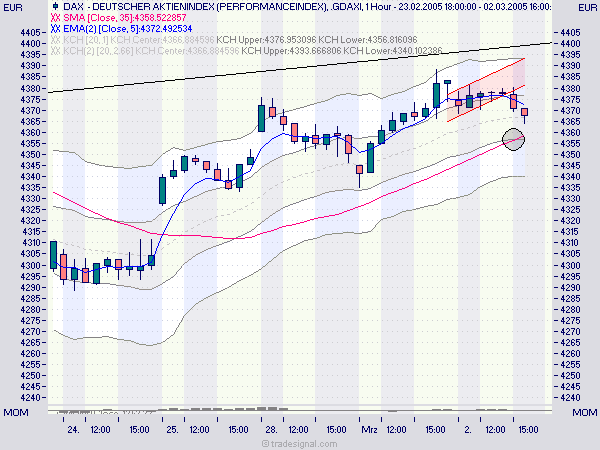Click 4270 on the left price axis
The image size is (600, 450).
31,332
